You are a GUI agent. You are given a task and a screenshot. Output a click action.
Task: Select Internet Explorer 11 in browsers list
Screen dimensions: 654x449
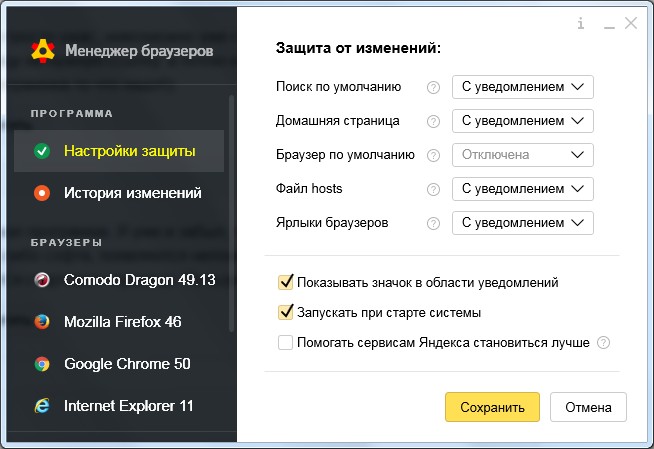pyautogui.click(x=119, y=406)
